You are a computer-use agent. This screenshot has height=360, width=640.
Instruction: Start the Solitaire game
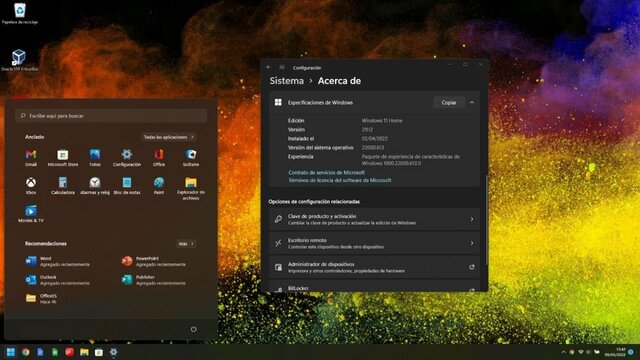tap(191, 158)
